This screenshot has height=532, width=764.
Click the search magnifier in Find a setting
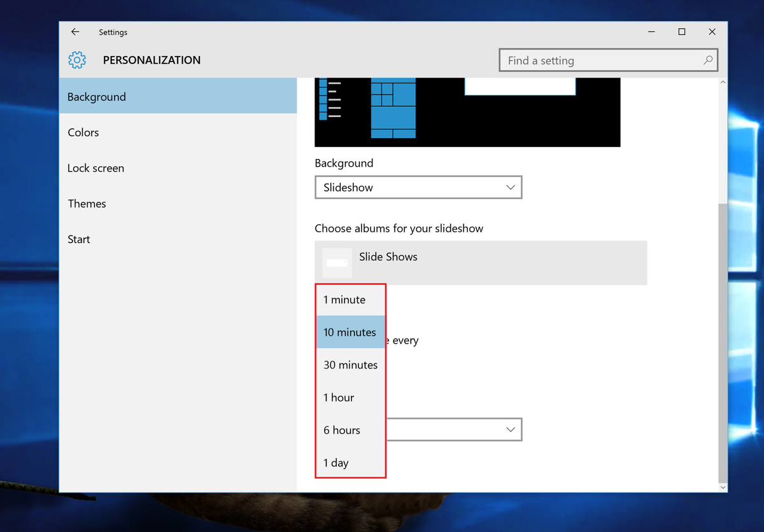tap(707, 60)
